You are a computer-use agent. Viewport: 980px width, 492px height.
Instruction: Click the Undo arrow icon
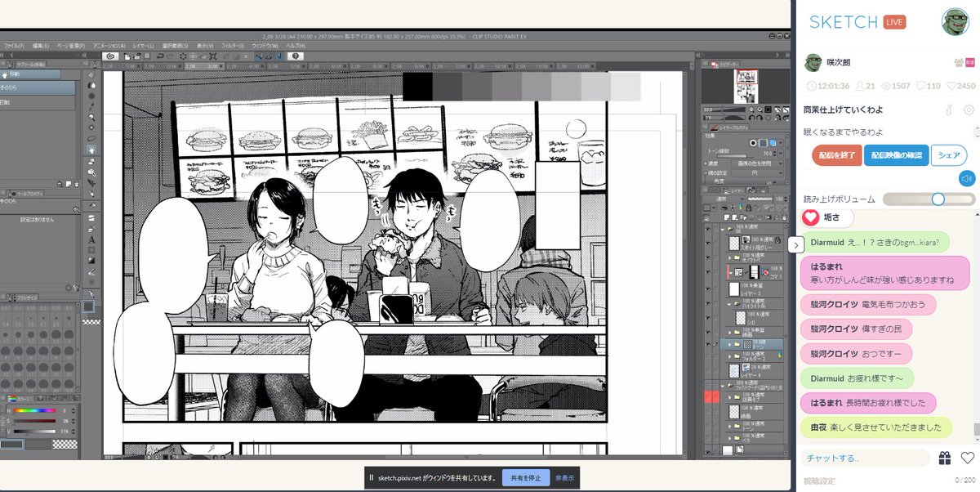[x=160, y=56]
